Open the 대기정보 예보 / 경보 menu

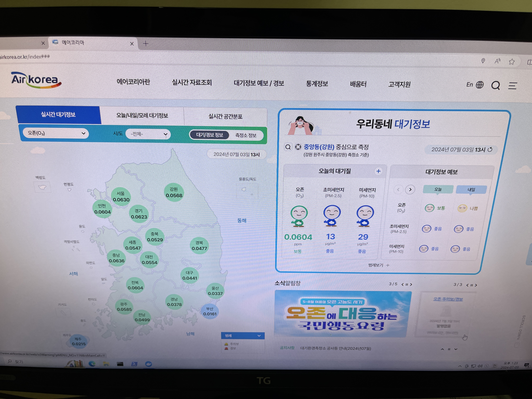click(259, 83)
